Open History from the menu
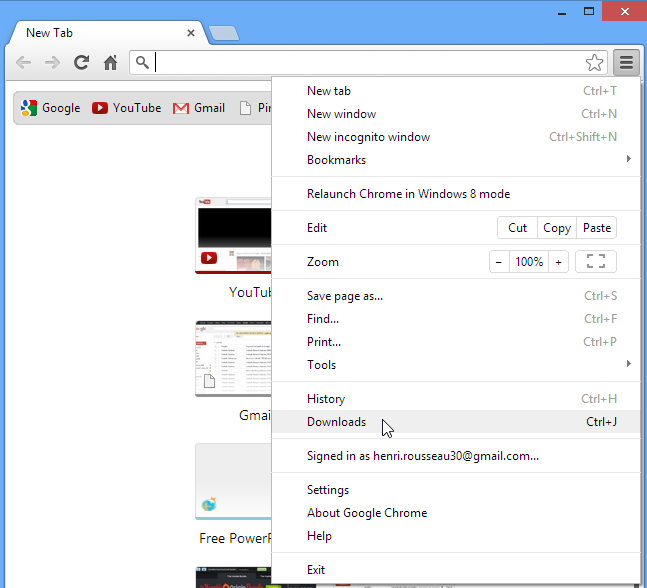Image resolution: width=647 pixels, height=588 pixels. click(x=456, y=399)
